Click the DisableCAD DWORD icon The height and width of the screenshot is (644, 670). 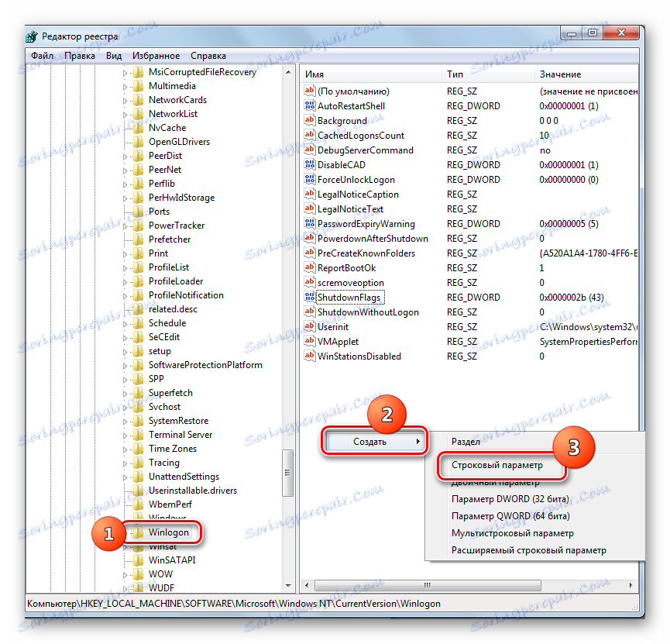(309, 164)
